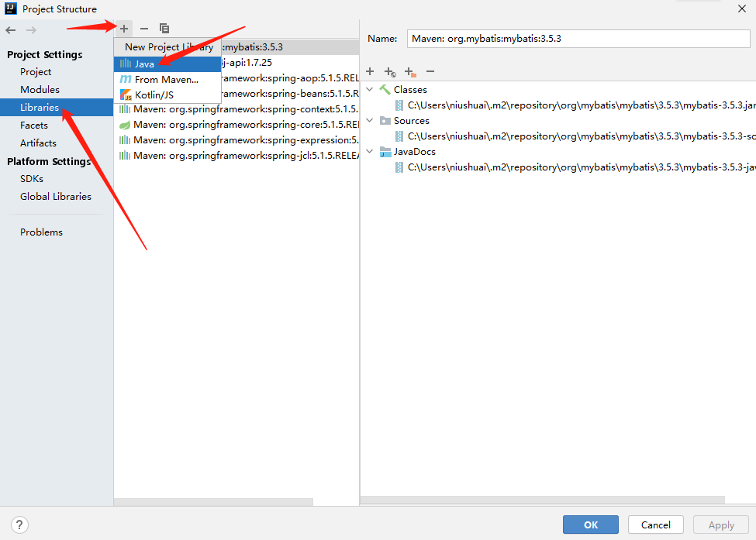Select the JavaDocs tree node label

click(415, 152)
